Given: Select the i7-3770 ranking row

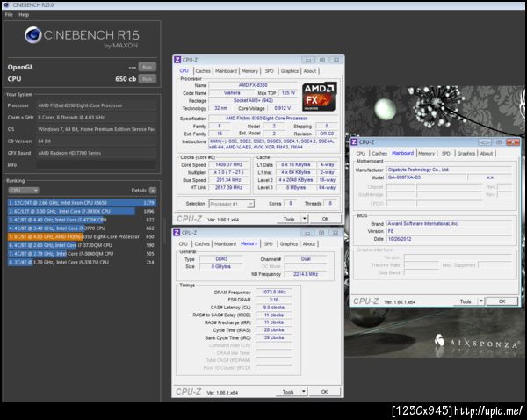Looking at the screenshot, I should (x=82, y=228).
